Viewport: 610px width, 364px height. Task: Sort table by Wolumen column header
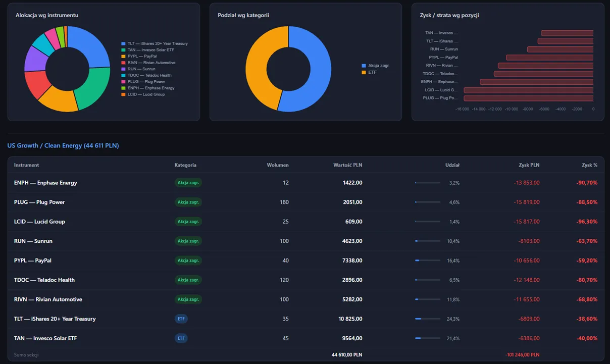tap(278, 165)
